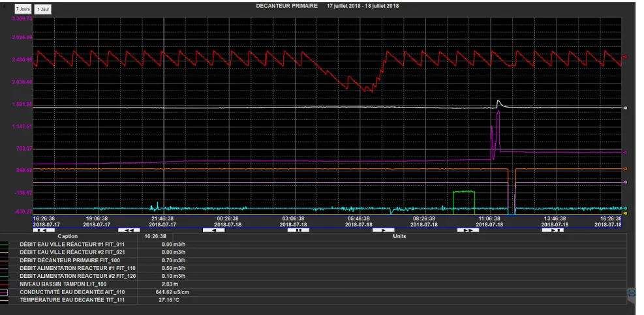Click the orange swatch for FIT_100
This screenshot has height=315, width=644.
(4, 260)
